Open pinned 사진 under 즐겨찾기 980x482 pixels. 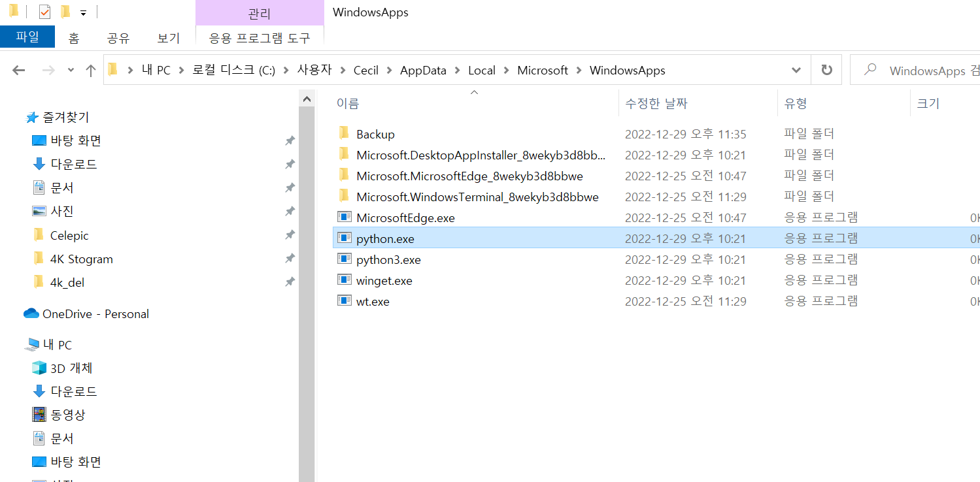pos(61,211)
